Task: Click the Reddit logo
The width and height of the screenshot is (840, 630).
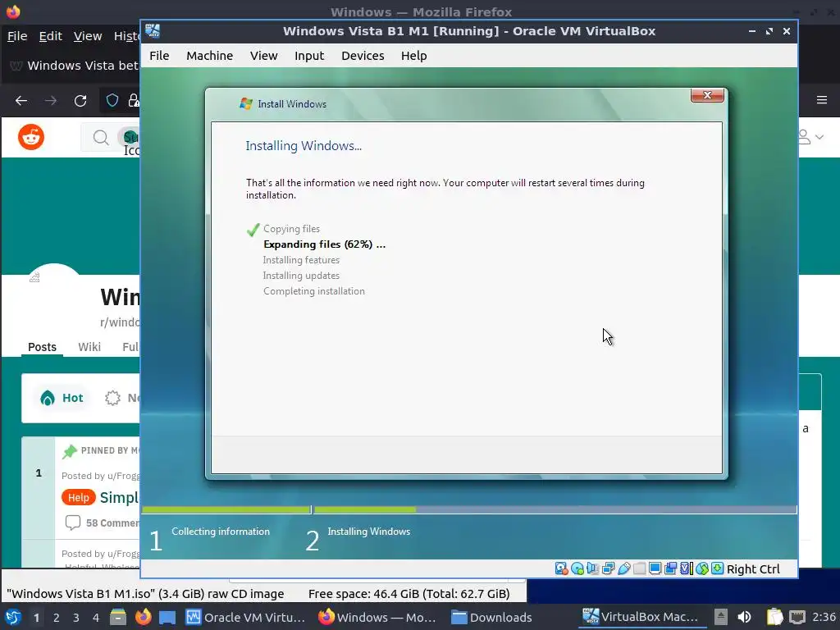Action: (x=31, y=137)
